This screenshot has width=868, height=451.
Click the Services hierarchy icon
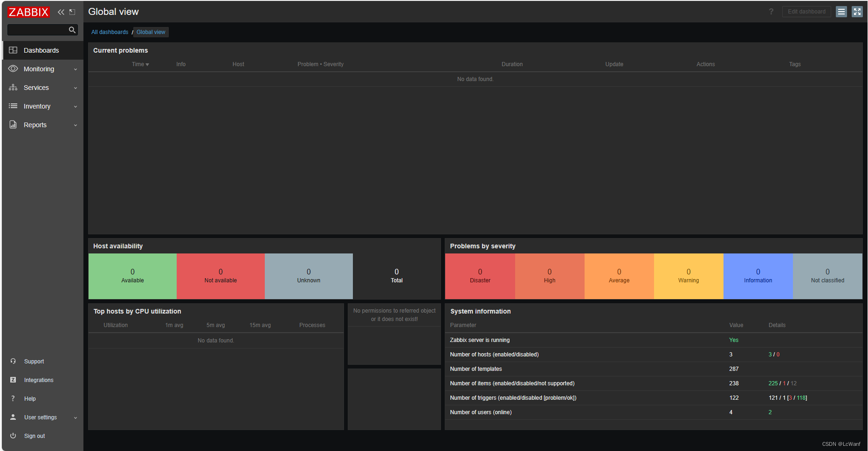coord(13,87)
